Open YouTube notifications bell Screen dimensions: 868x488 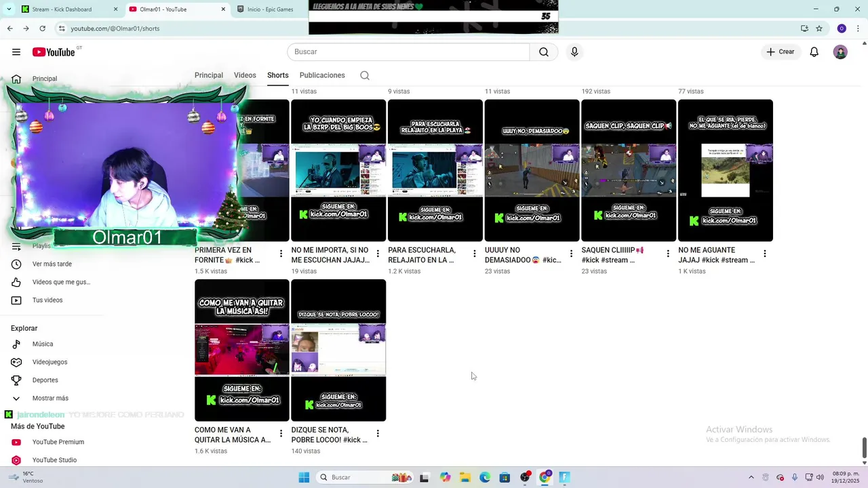814,52
